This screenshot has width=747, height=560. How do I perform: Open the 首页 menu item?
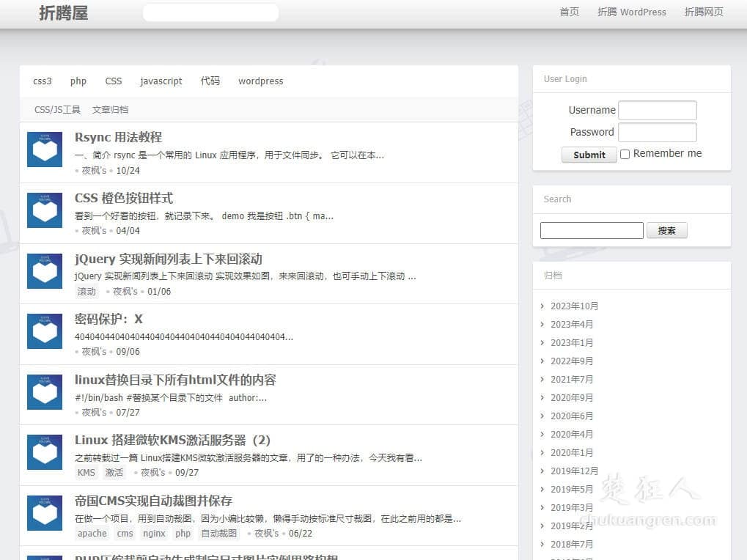click(x=569, y=12)
